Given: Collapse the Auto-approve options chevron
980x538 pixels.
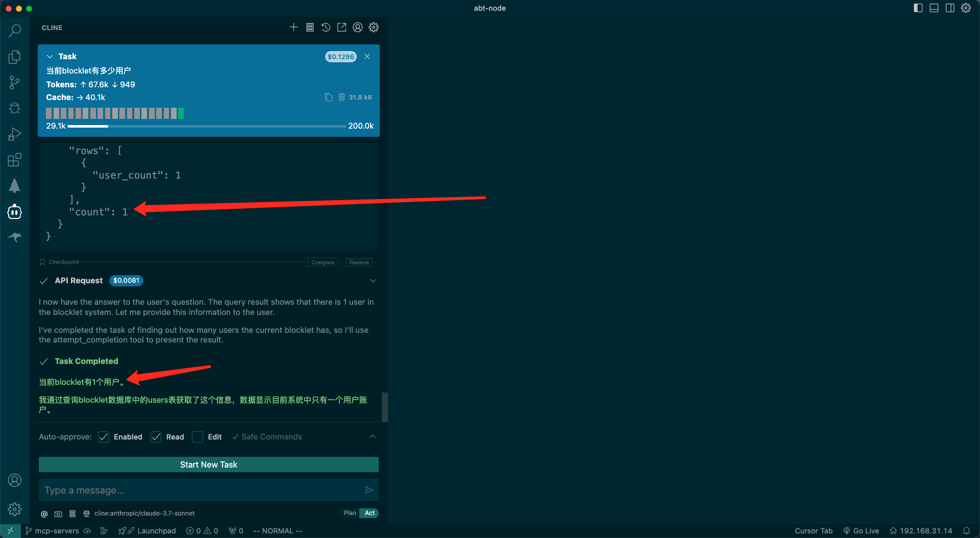Looking at the screenshot, I should pyautogui.click(x=373, y=437).
